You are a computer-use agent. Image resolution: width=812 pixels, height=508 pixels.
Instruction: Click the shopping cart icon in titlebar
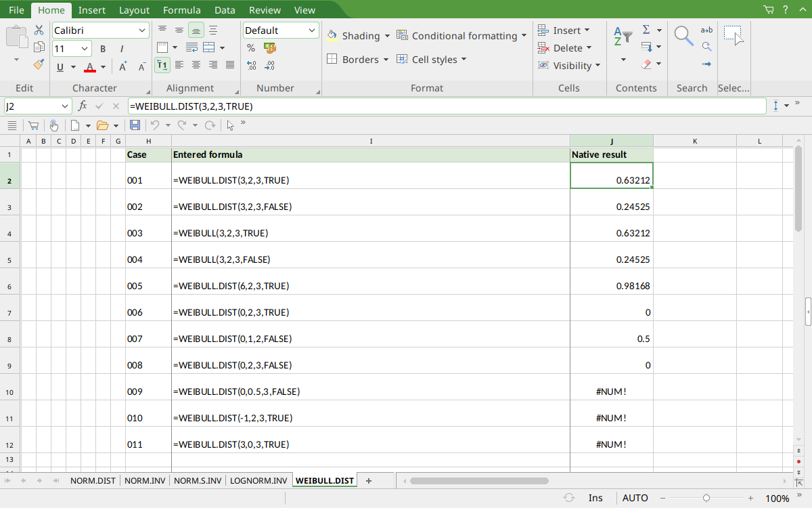pyautogui.click(x=768, y=9)
